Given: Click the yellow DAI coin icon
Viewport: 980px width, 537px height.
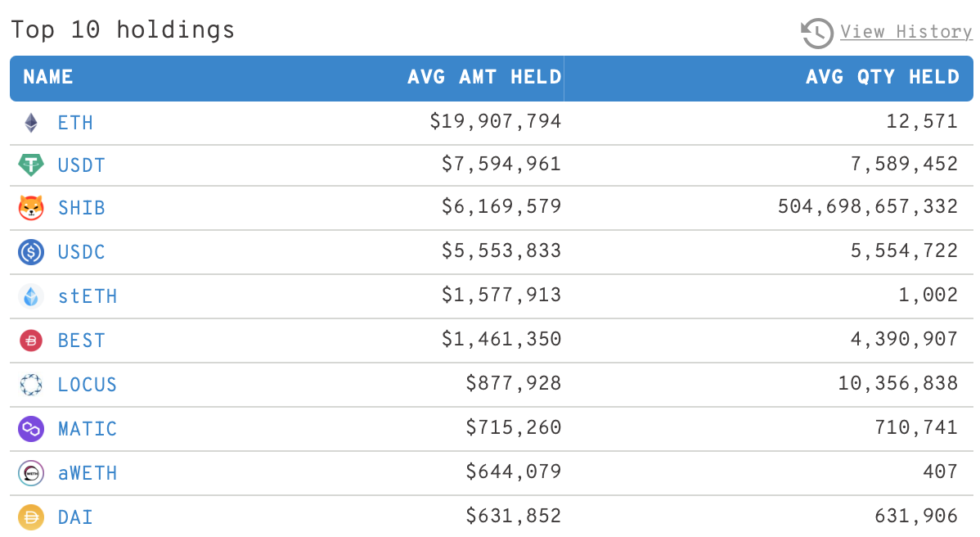Looking at the screenshot, I should tap(30, 517).
